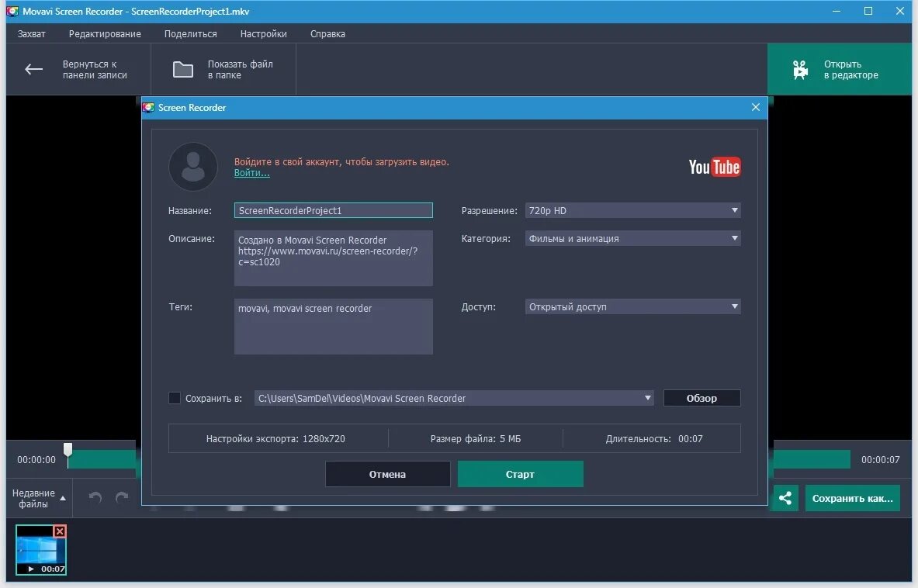Minimize the Movavi Screen Recorder window

[x=836, y=11]
